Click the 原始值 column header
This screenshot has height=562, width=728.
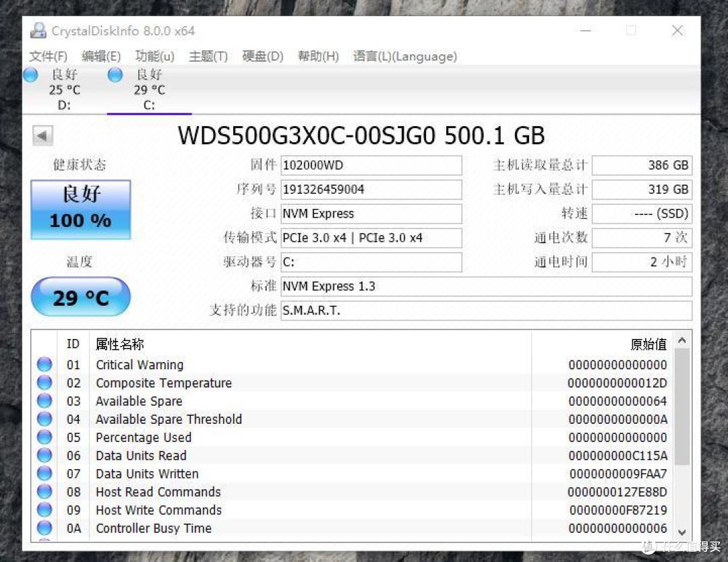tap(648, 344)
